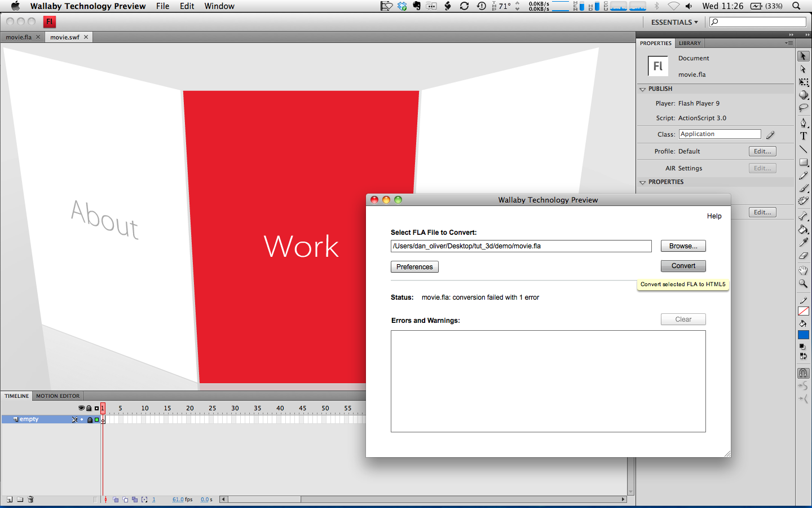Open Spotlight search in menu bar

(x=796, y=6)
